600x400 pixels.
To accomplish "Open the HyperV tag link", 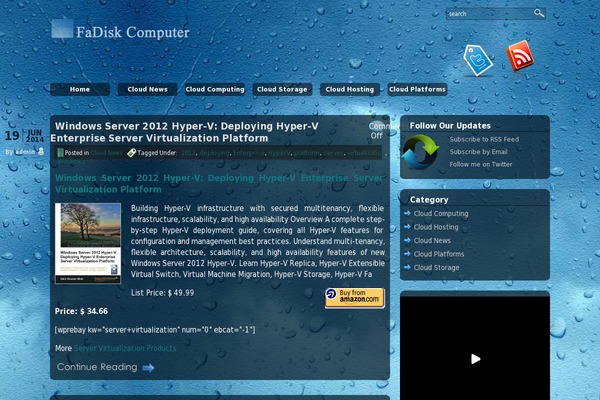I will (x=279, y=153).
